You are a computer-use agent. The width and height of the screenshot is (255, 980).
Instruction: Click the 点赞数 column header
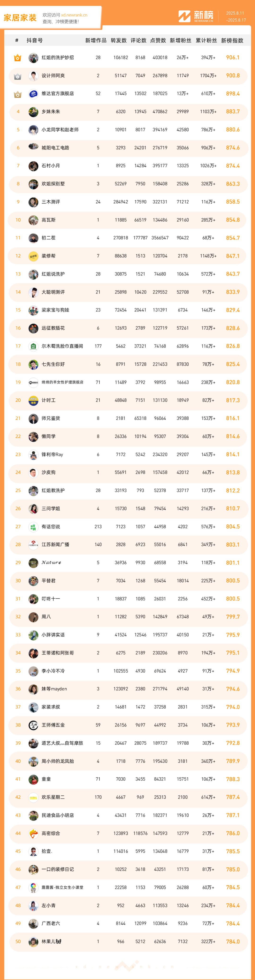pos(158,40)
